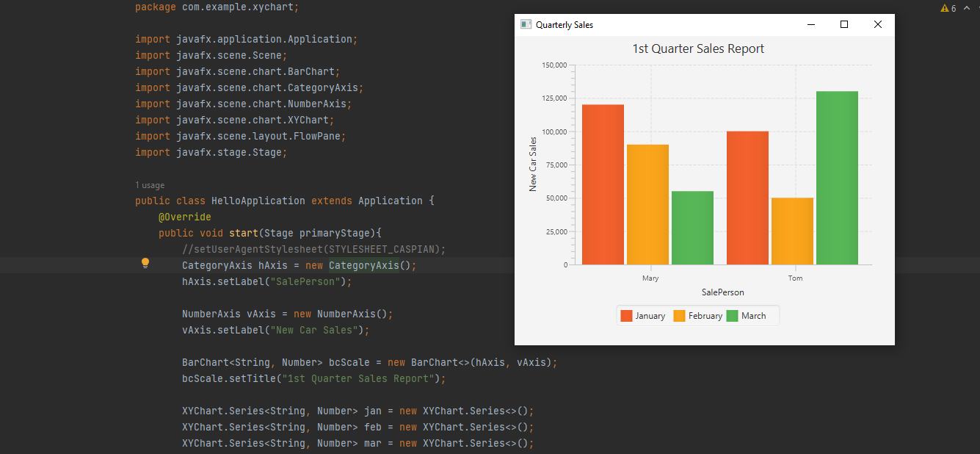Click HelloApplication class name in editor
980x454 pixels.
click(258, 201)
